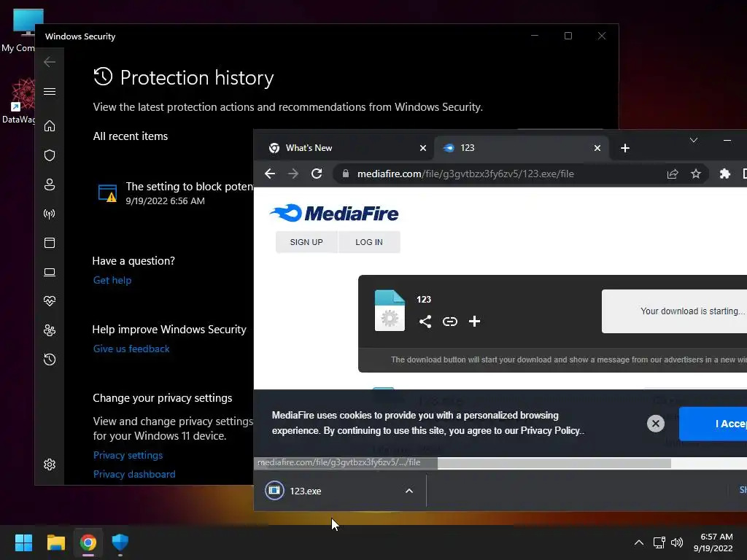Screen dimensions: 747x560
Task: Copy link icon for file 123
Action: pyautogui.click(x=449, y=322)
